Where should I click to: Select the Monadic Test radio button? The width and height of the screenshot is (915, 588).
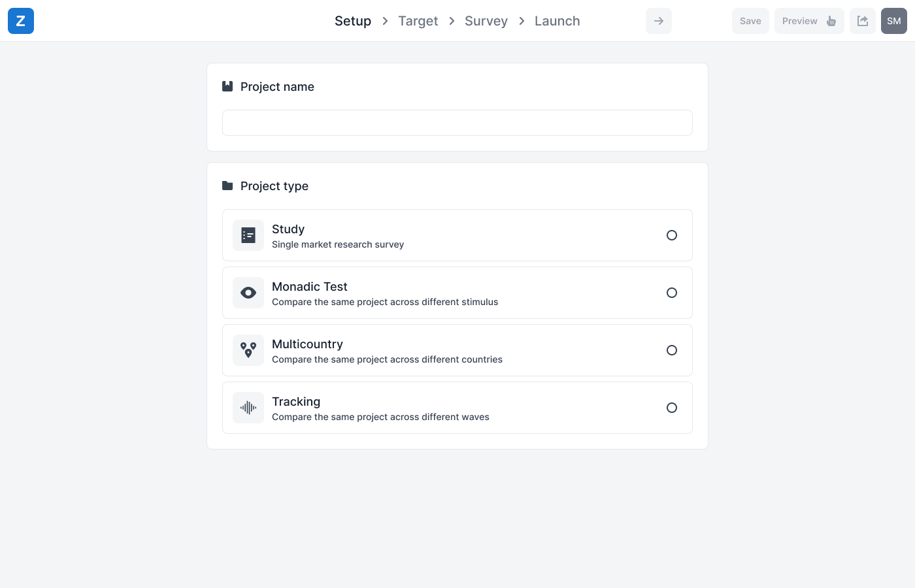click(x=671, y=293)
